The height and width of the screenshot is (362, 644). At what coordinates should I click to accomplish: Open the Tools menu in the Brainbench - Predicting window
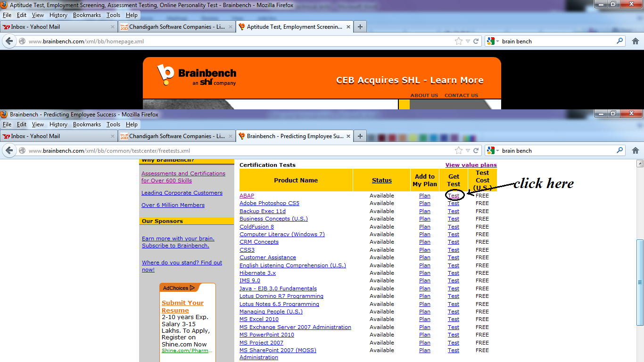click(113, 124)
